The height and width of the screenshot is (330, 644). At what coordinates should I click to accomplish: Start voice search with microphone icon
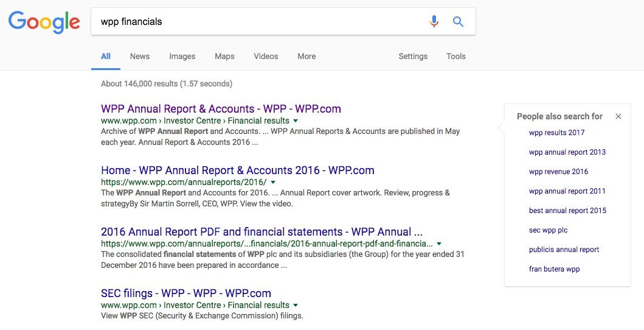click(x=434, y=21)
